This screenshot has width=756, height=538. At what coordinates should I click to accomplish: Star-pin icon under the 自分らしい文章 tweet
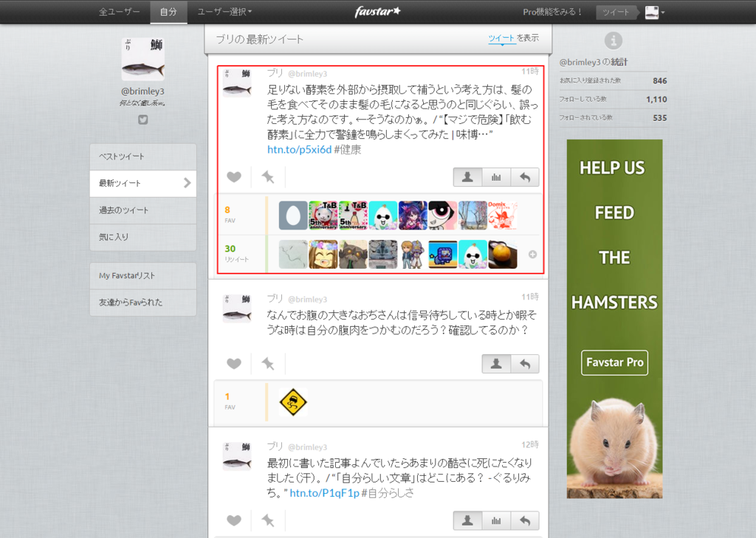[267, 520]
